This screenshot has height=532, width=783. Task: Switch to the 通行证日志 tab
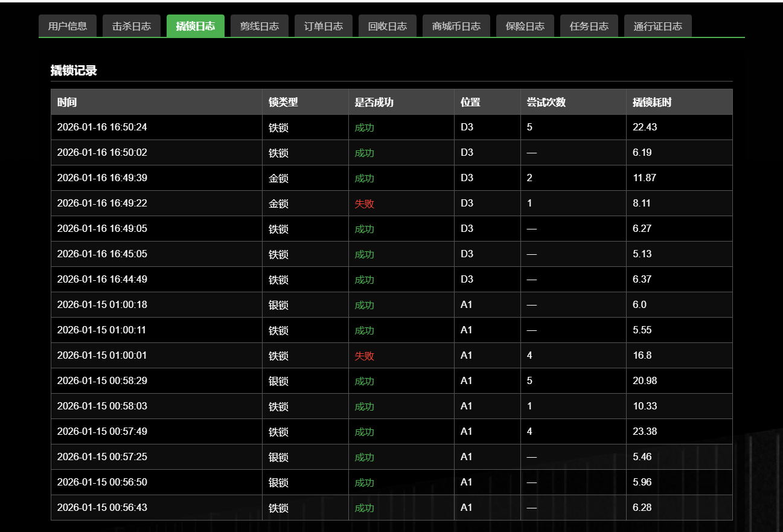(658, 26)
